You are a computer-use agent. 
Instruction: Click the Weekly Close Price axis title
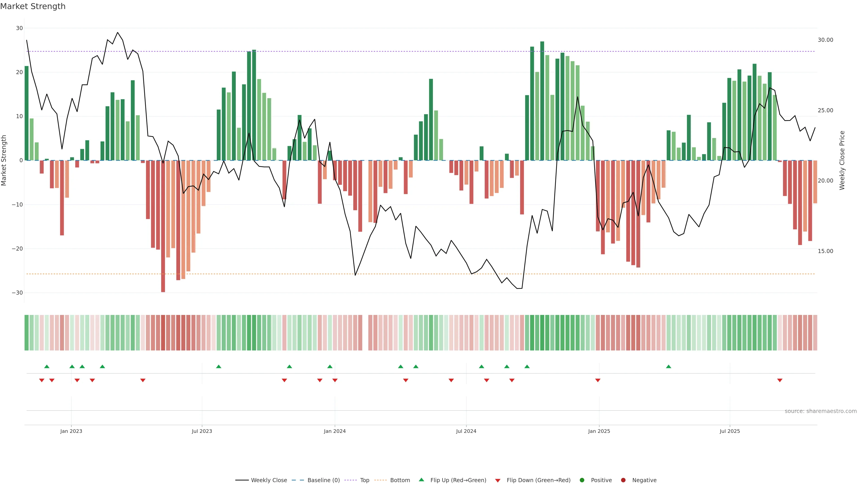(842, 160)
